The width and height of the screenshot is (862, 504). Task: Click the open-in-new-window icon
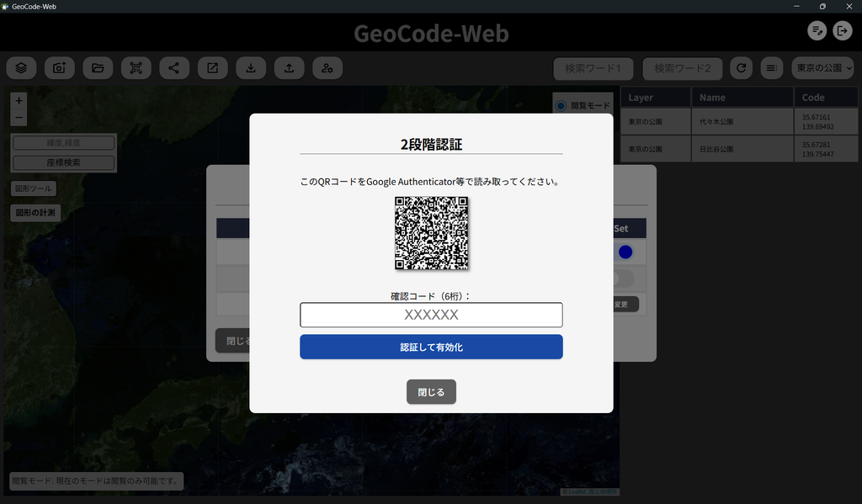click(213, 68)
